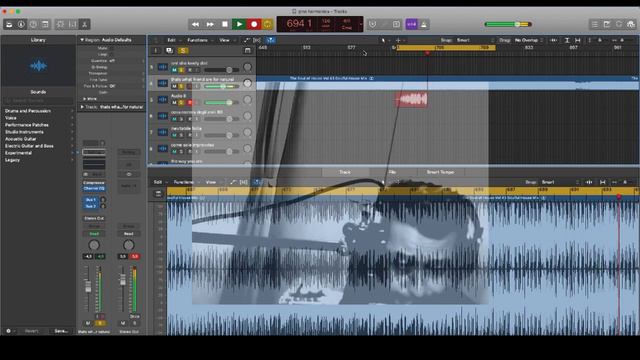Viewport: 640px width, 360px height.
Task: Open the Library button in the control bar
Action: [x=9, y=24]
